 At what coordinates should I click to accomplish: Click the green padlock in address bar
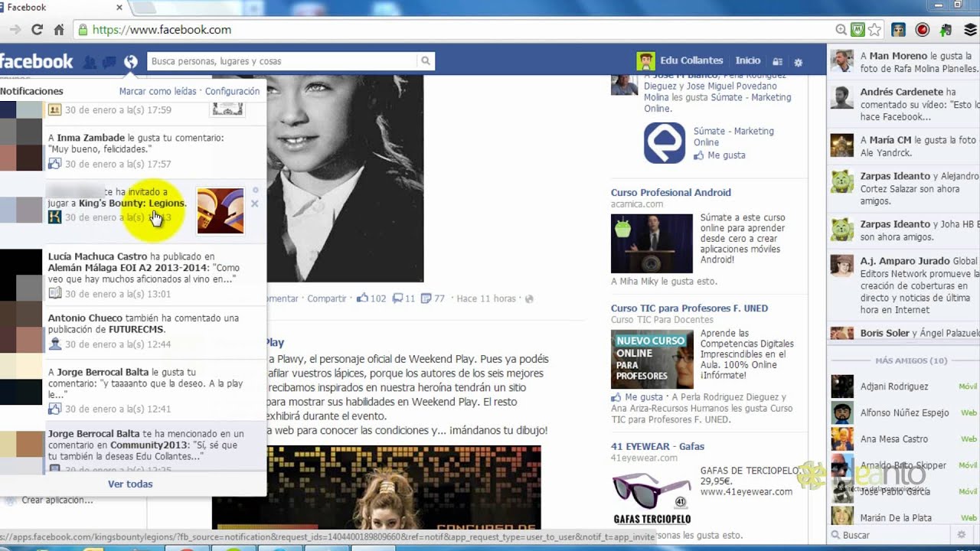point(83,30)
